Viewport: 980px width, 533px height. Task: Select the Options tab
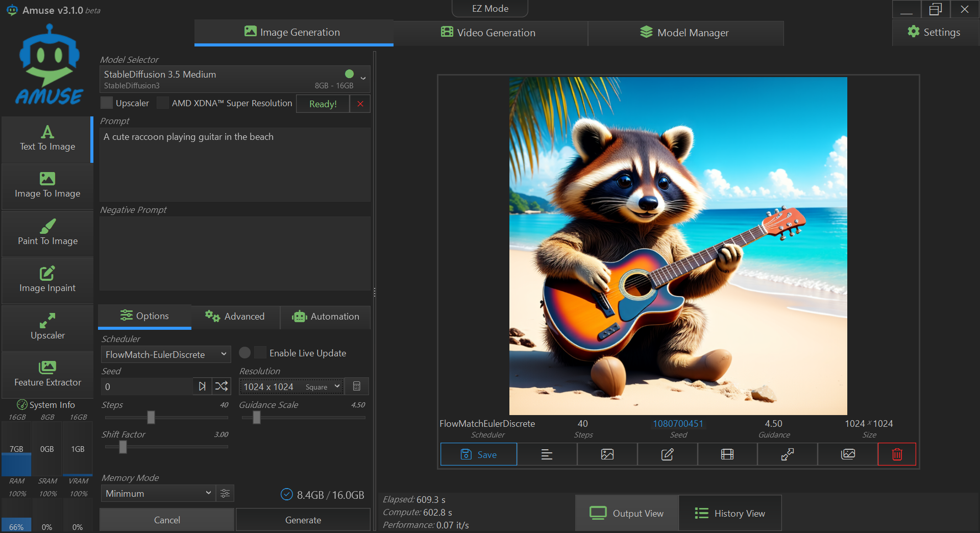click(x=144, y=316)
